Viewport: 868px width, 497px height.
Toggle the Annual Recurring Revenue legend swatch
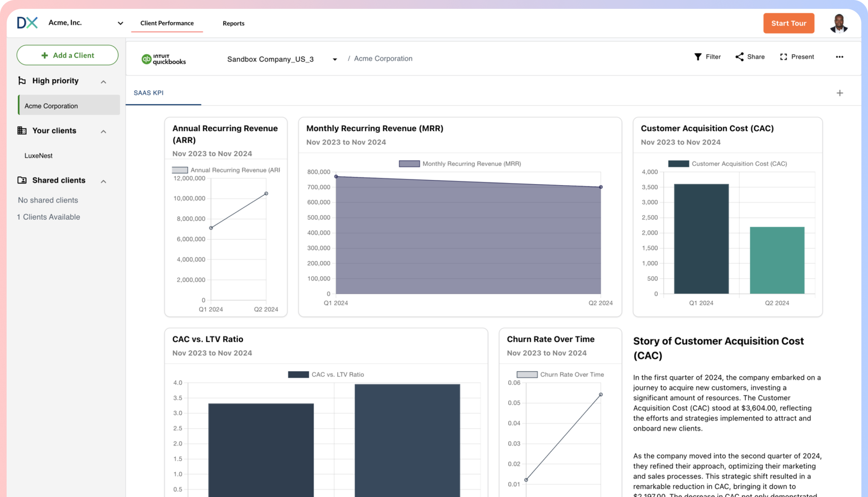click(180, 170)
